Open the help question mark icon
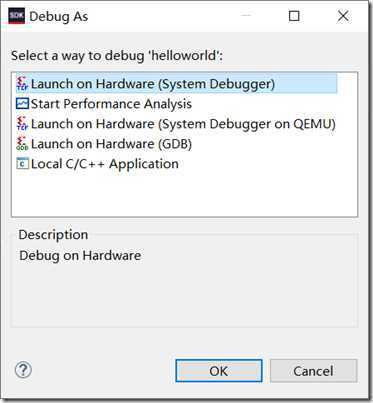Screen dimensions: 373x403 [x=23, y=370]
